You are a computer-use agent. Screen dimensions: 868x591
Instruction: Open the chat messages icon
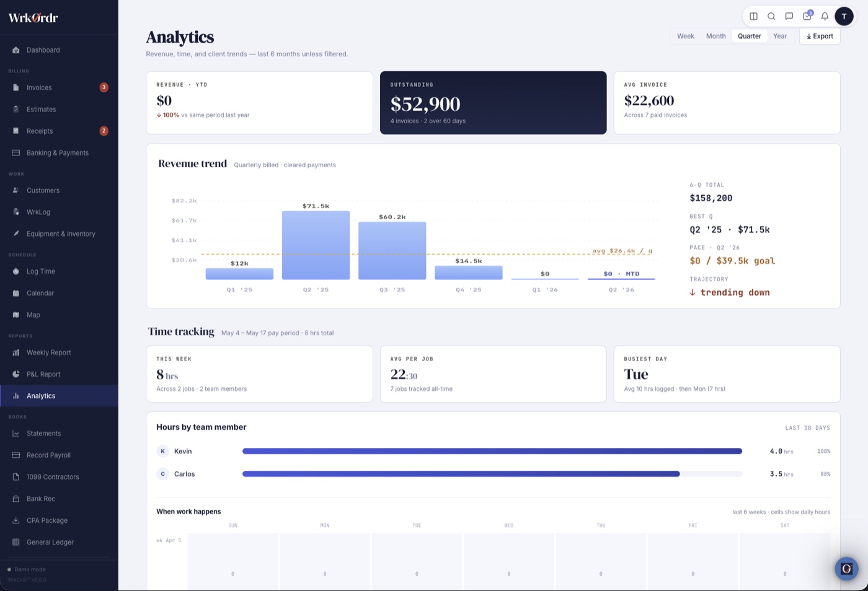pyautogui.click(x=789, y=17)
